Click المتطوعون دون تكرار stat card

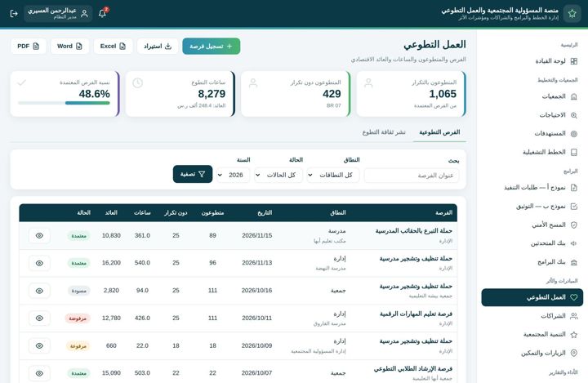click(x=296, y=94)
